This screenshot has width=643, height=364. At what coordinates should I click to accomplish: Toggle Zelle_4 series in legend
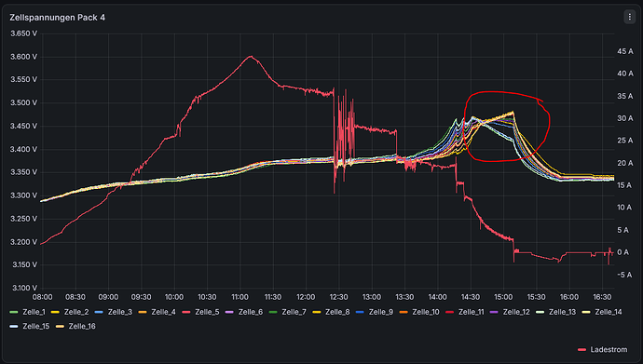[x=157, y=312]
